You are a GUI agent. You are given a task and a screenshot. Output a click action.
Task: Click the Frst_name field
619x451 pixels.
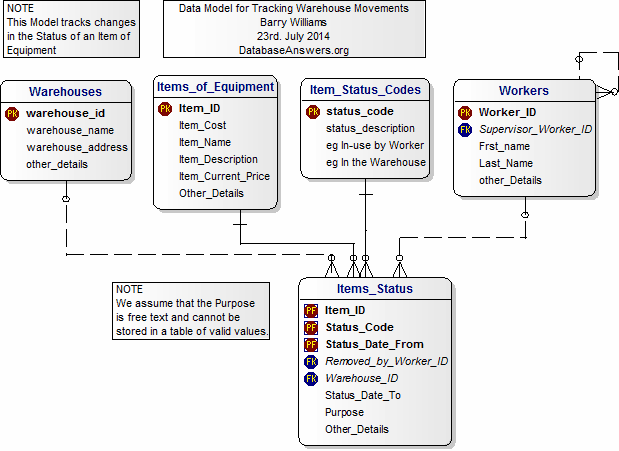[504, 147]
